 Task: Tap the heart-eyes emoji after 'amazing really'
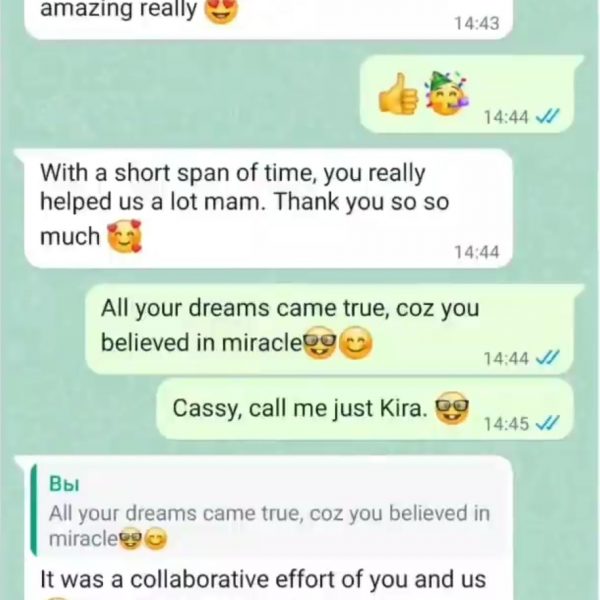click(221, 9)
